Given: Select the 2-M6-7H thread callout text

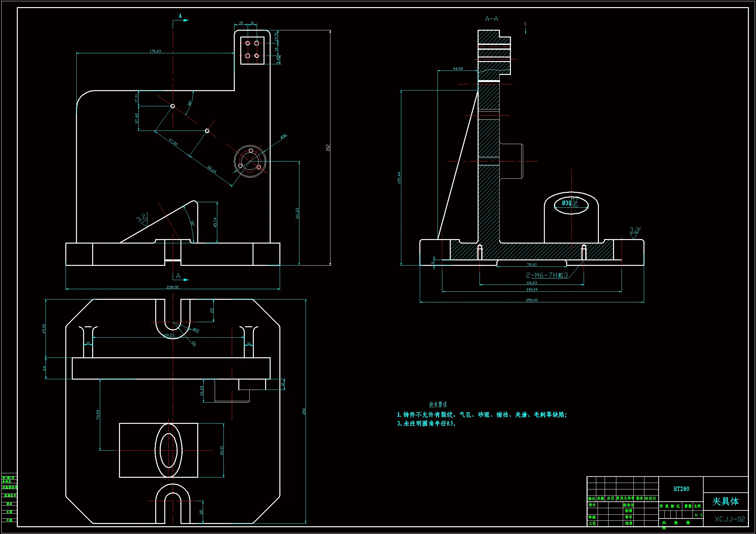Looking at the screenshot, I should pyautogui.click(x=547, y=275).
